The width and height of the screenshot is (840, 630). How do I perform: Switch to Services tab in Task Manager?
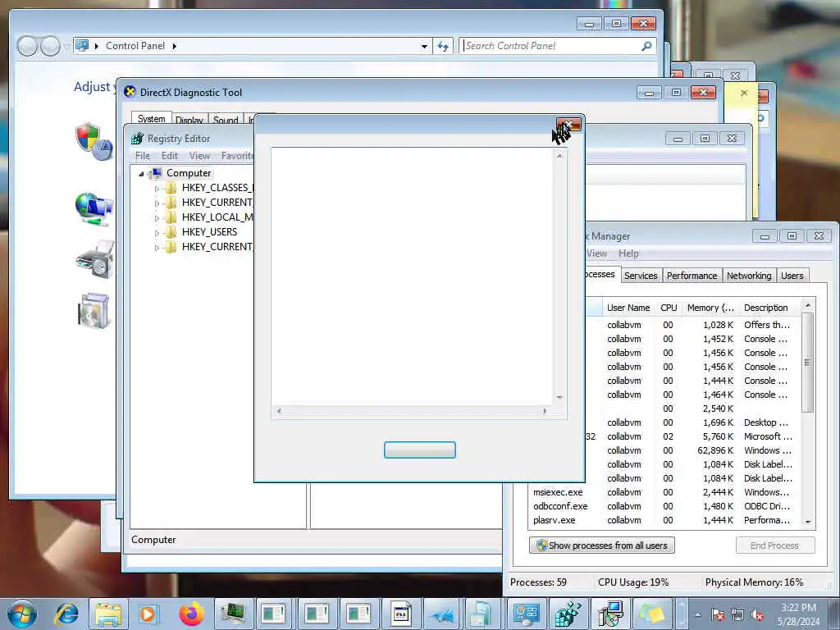(x=641, y=276)
